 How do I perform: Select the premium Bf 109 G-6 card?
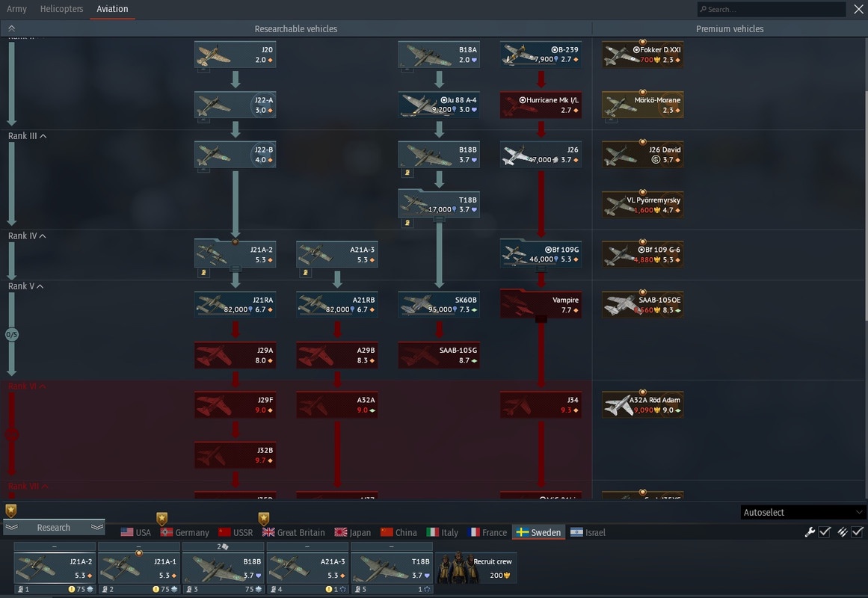[x=643, y=254]
